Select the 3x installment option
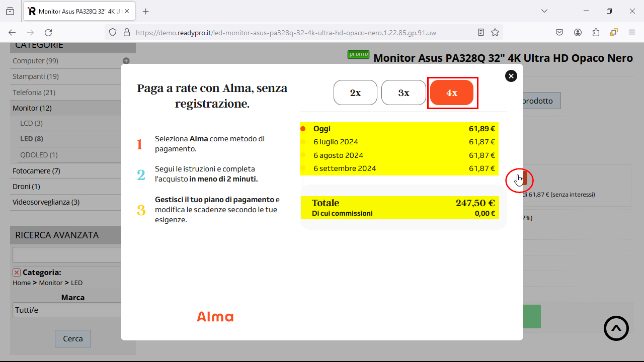Image resolution: width=644 pixels, height=362 pixels. (x=404, y=93)
